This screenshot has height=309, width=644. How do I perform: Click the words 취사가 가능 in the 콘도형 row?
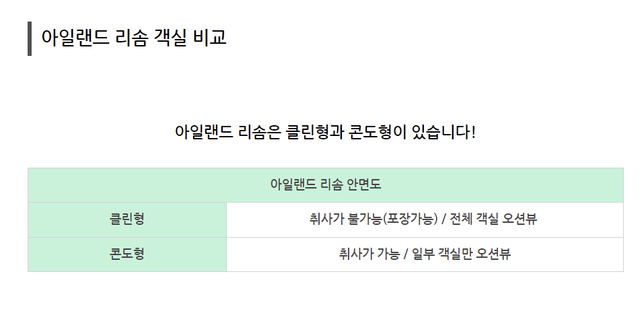click(369, 254)
